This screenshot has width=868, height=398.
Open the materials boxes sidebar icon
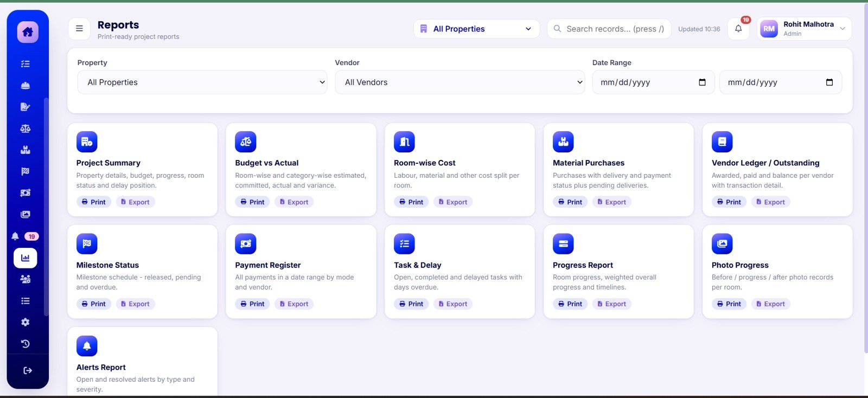[x=25, y=150]
